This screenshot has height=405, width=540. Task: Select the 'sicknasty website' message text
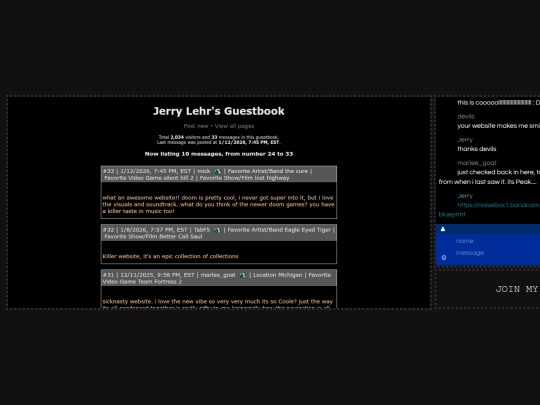(218, 304)
